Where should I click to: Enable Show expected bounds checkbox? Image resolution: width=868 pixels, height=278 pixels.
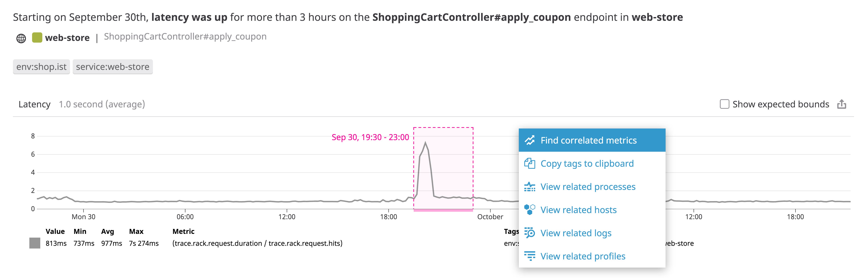pyautogui.click(x=724, y=104)
